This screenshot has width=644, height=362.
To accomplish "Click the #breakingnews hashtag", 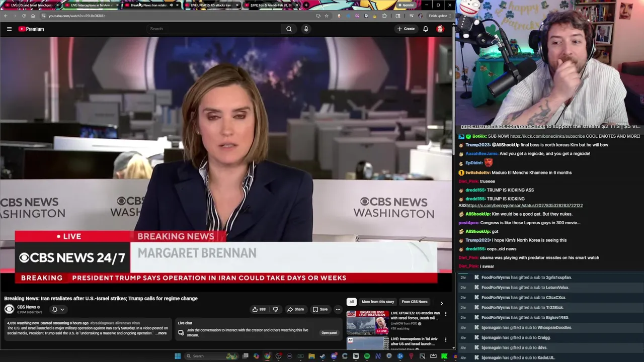I will point(102,323).
